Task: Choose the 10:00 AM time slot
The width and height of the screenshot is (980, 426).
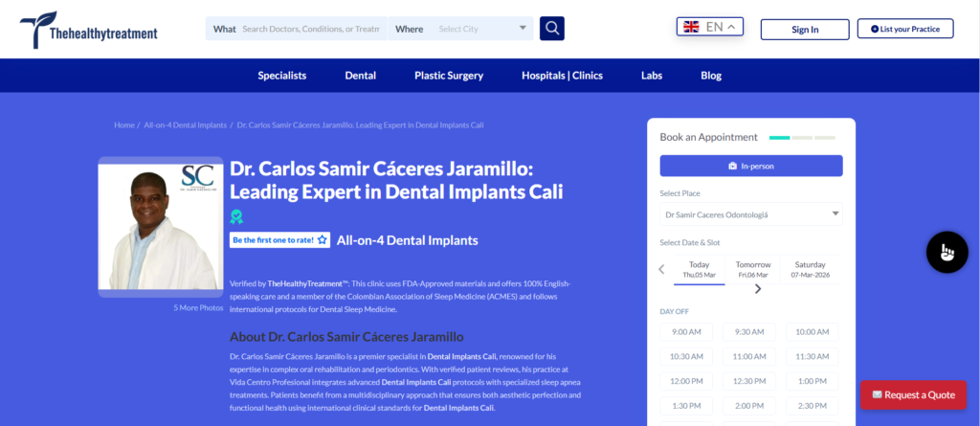Action: pyautogui.click(x=812, y=332)
